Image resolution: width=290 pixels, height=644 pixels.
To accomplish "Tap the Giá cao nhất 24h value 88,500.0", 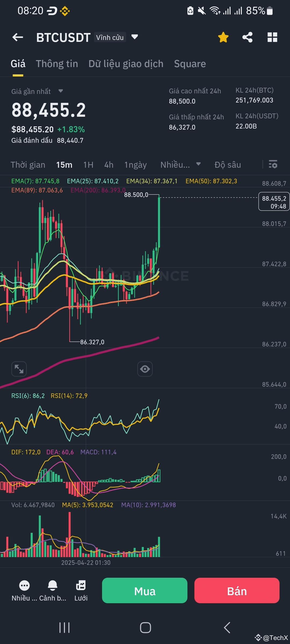I will tap(182, 101).
